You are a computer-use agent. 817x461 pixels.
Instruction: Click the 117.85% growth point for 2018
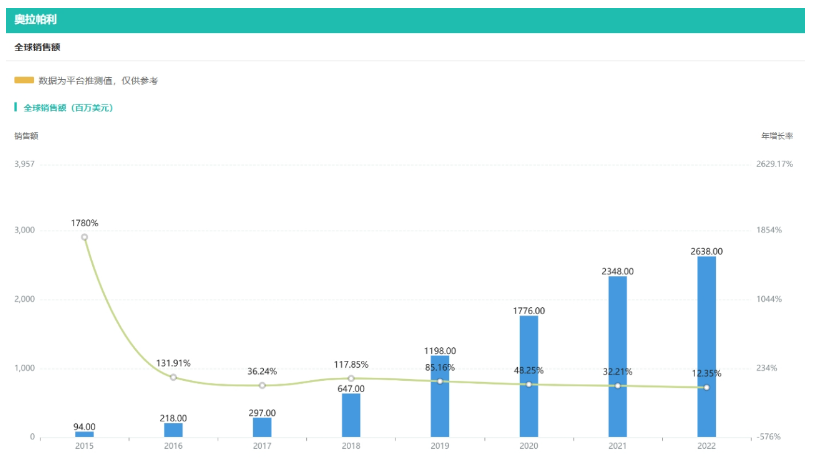[351, 379]
